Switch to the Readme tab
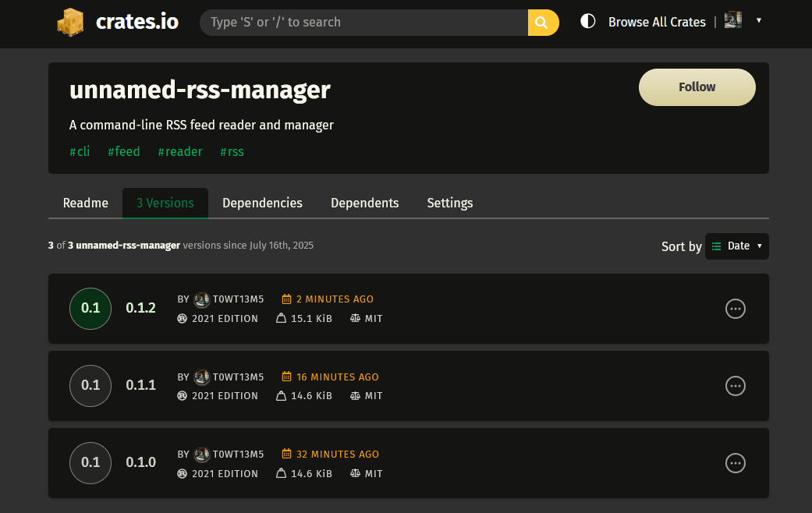The width and height of the screenshot is (812, 513). click(86, 203)
